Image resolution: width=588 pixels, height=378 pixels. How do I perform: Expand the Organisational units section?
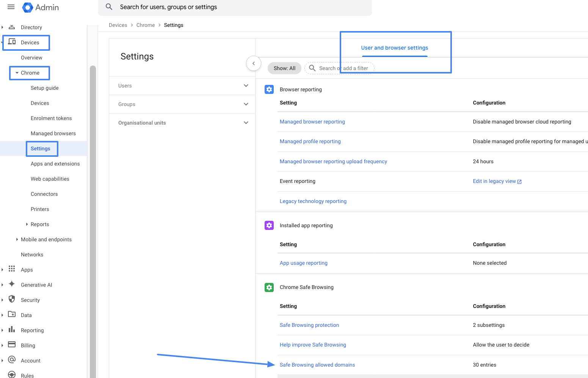(x=182, y=123)
